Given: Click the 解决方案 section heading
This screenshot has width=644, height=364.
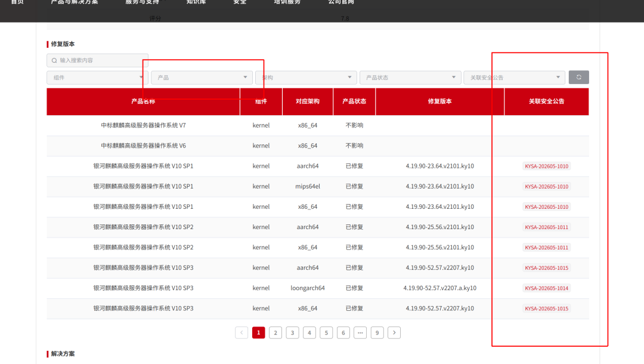Looking at the screenshot, I should click(63, 354).
